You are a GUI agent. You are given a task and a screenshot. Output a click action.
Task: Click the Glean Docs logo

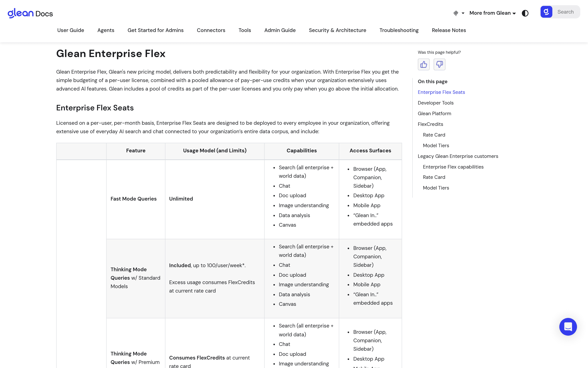pos(30,13)
